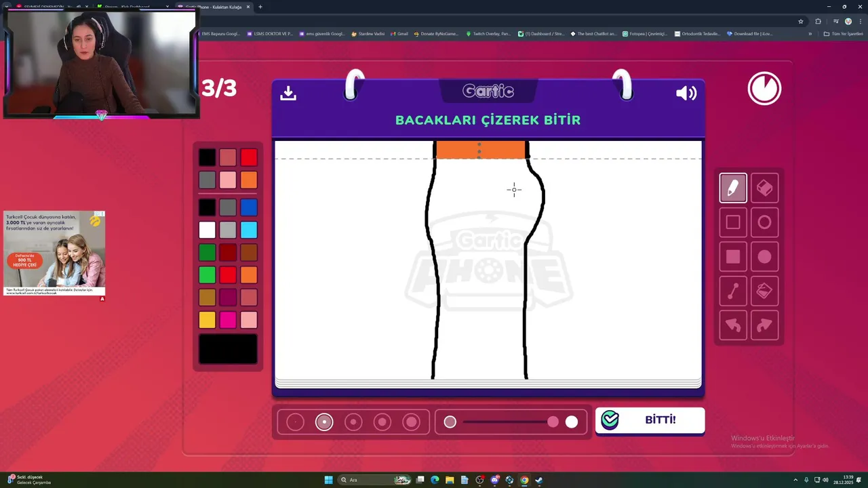Open Discord from the taskbar
The image size is (868, 488).
[x=495, y=480]
